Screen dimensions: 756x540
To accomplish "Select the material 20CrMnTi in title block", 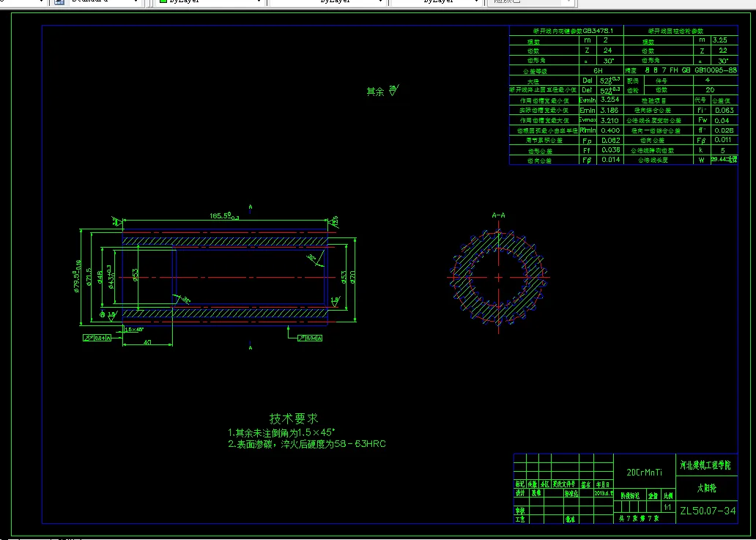I will coord(645,473).
